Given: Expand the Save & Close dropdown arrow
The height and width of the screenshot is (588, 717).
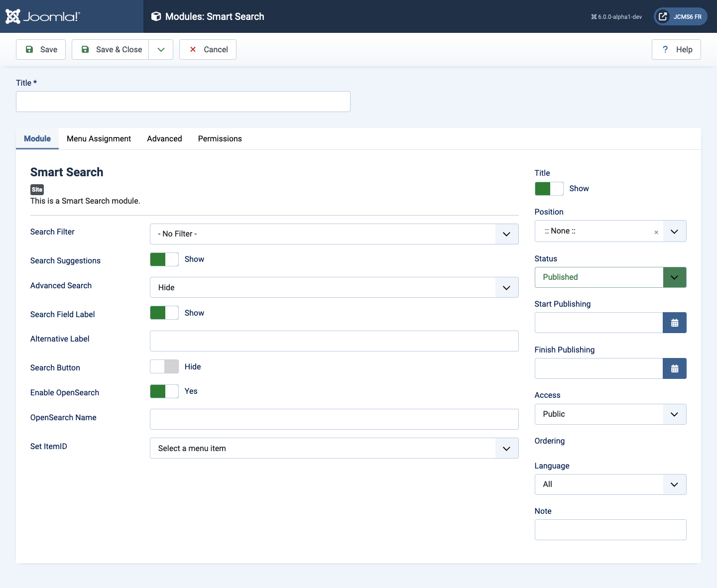Looking at the screenshot, I should 161,49.
